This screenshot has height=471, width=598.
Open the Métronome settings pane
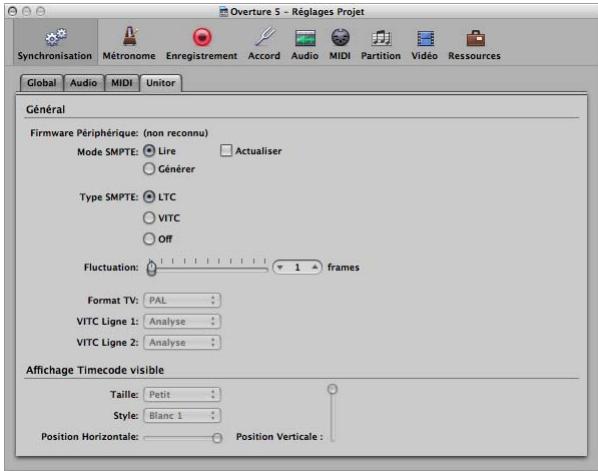(x=129, y=44)
